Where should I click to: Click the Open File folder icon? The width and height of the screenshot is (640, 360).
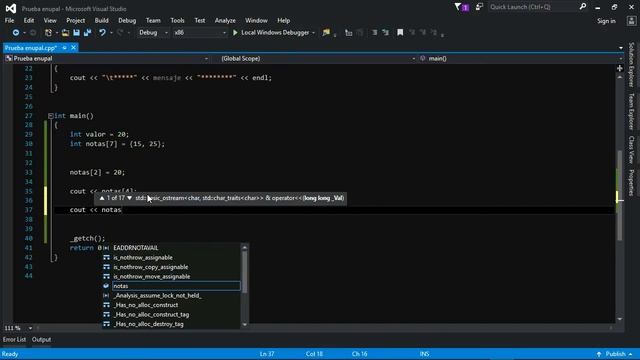65,32
